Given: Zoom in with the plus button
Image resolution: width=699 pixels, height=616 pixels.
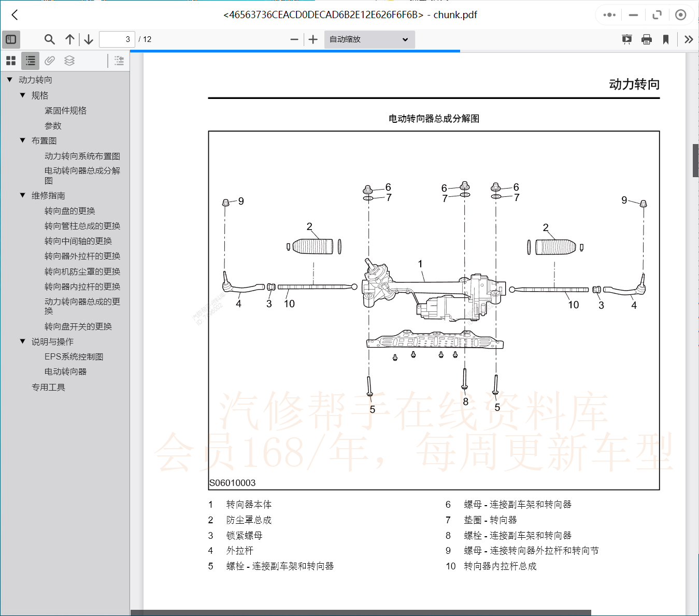Looking at the screenshot, I should [312, 39].
